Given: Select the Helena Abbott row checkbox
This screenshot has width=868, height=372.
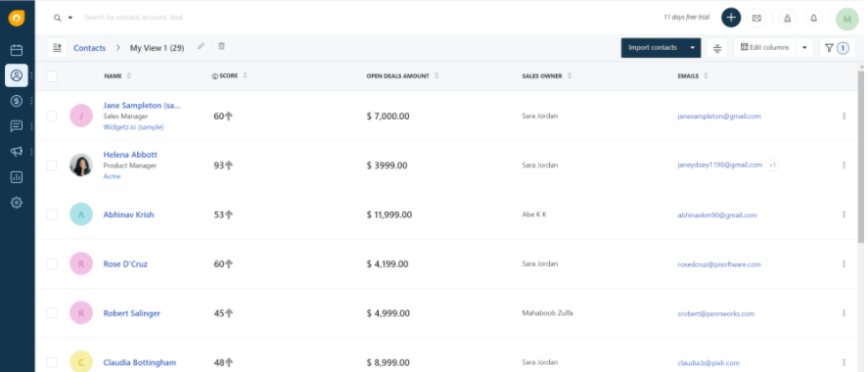Looking at the screenshot, I should click(52, 165).
